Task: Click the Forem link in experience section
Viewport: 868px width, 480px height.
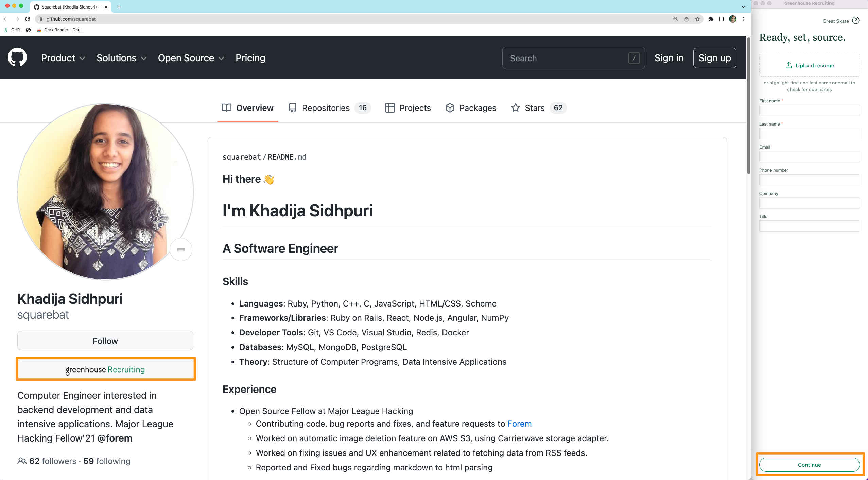Action: [519, 424]
